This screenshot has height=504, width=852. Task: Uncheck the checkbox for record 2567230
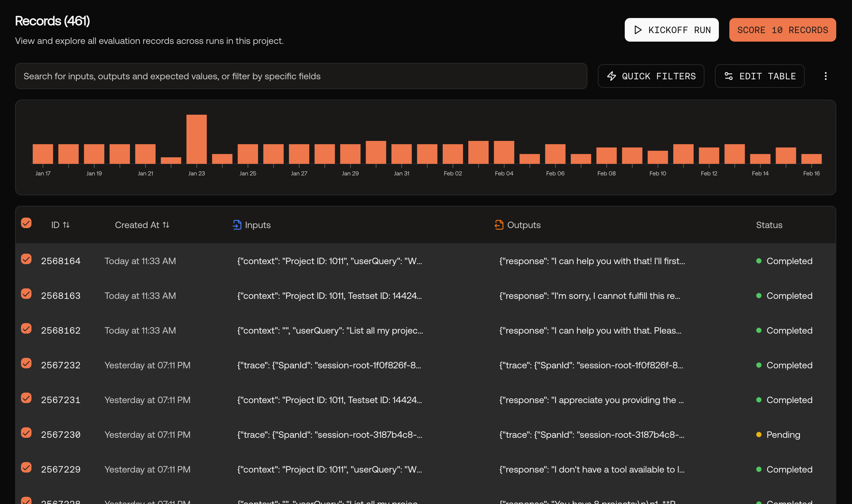click(26, 433)
